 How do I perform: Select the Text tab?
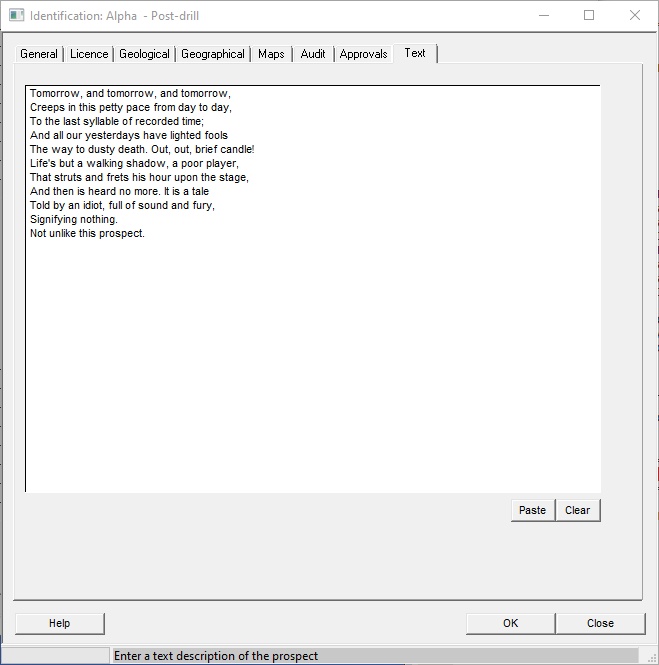click(415, 53)
